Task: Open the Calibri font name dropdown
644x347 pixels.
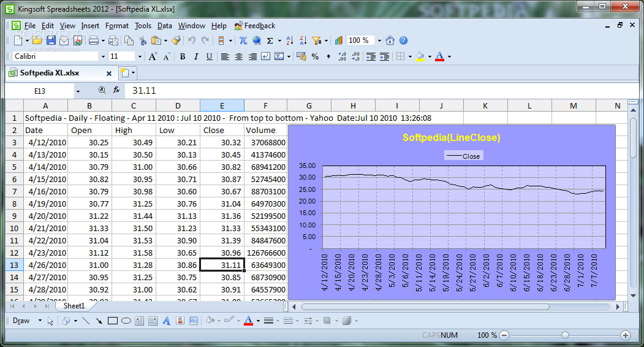Action: pos(103,56)
